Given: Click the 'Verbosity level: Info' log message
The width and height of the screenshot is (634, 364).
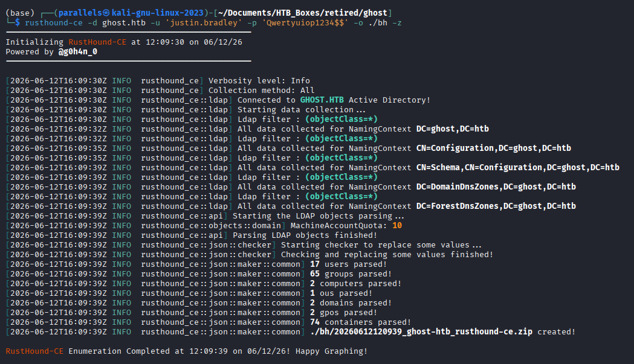Looking at the screenshot, I should (259, 81).
